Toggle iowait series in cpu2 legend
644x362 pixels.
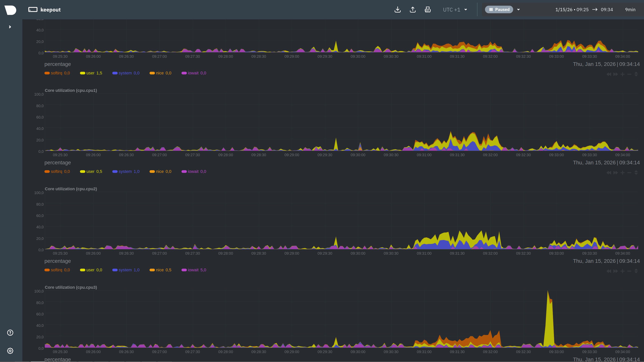(x=193, y=270)
